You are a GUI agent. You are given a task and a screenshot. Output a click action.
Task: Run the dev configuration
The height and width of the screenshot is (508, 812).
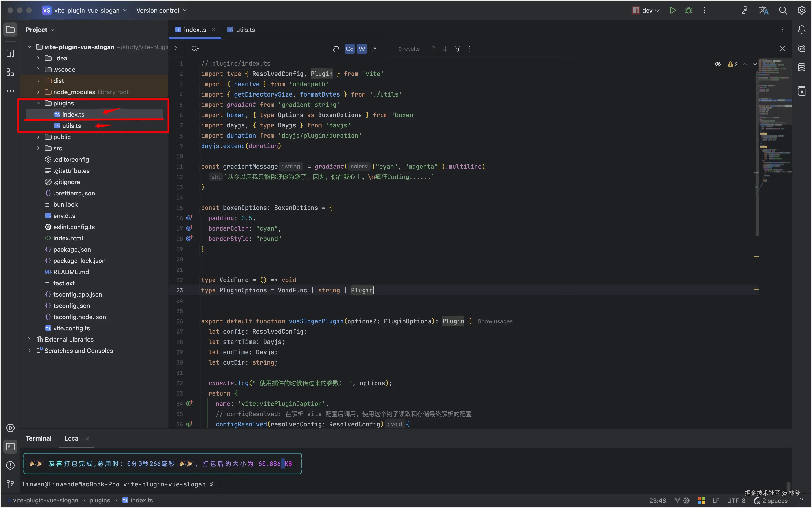673,10
